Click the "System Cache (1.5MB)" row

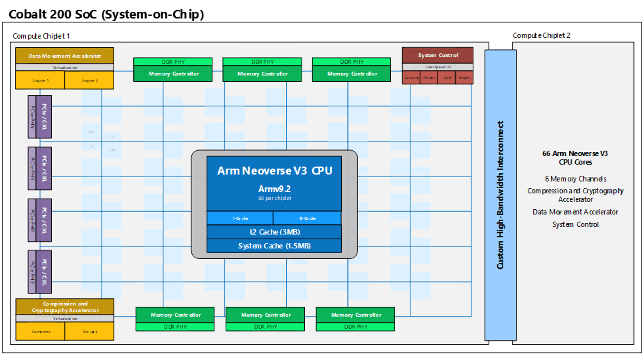point(274,246)
